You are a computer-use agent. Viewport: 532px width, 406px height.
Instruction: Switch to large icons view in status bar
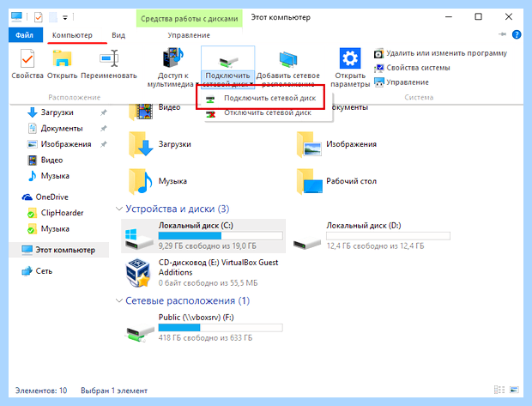(x=514, y=390)
